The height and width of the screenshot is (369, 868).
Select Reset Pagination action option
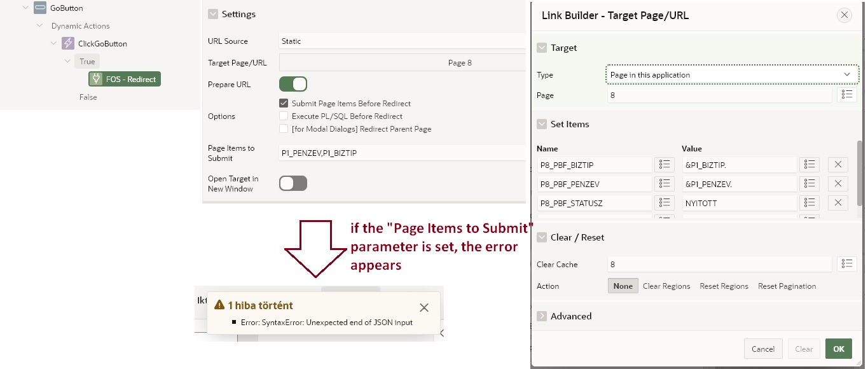point(787,286)
